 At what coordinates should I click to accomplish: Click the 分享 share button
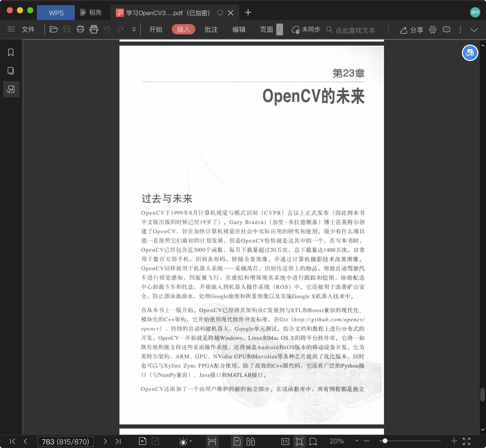click(412, 30)
